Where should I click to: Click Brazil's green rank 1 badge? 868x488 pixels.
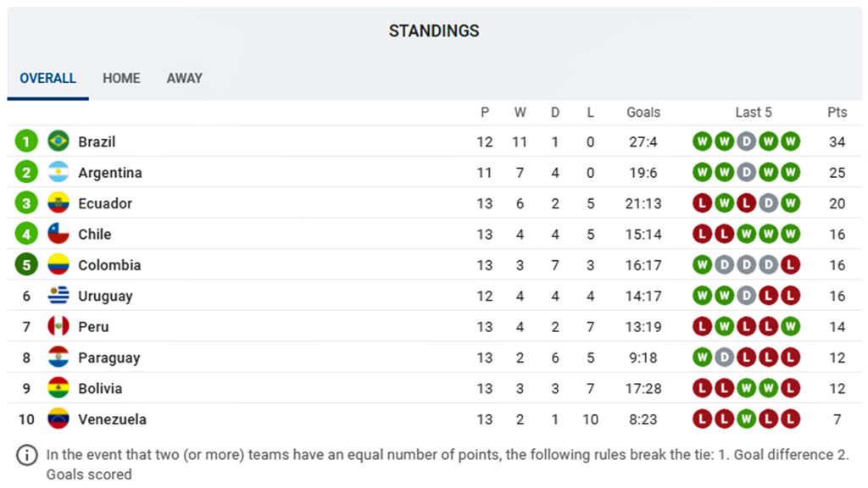[x=26, y=141]
